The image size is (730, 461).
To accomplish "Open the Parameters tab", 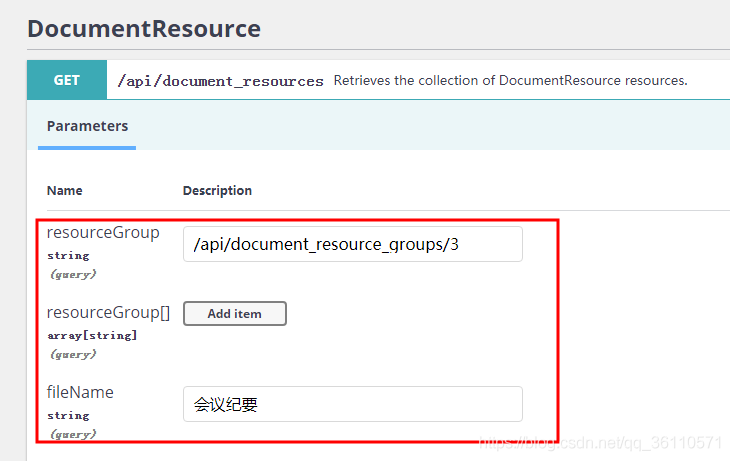I will click(x=87, y=126).
